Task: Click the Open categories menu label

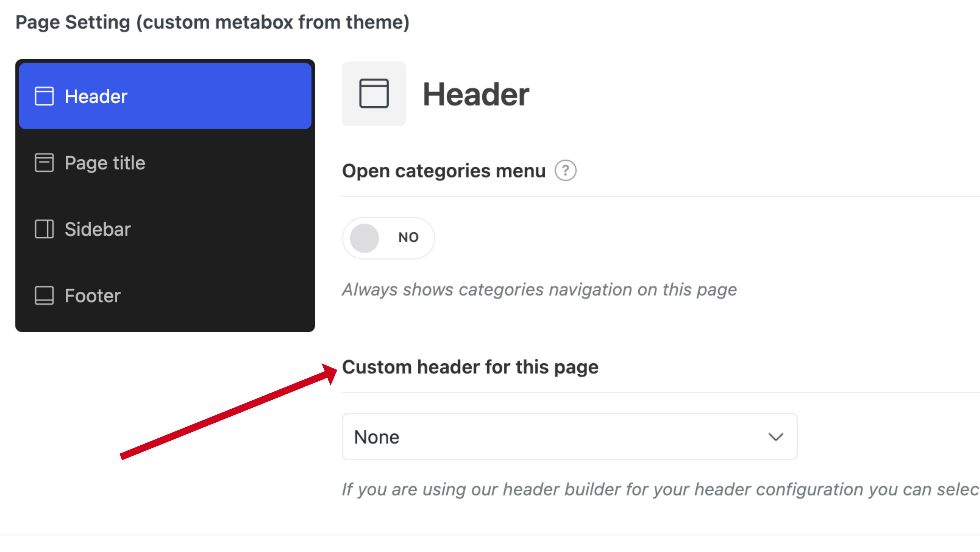Action: (x=444, y=171)
